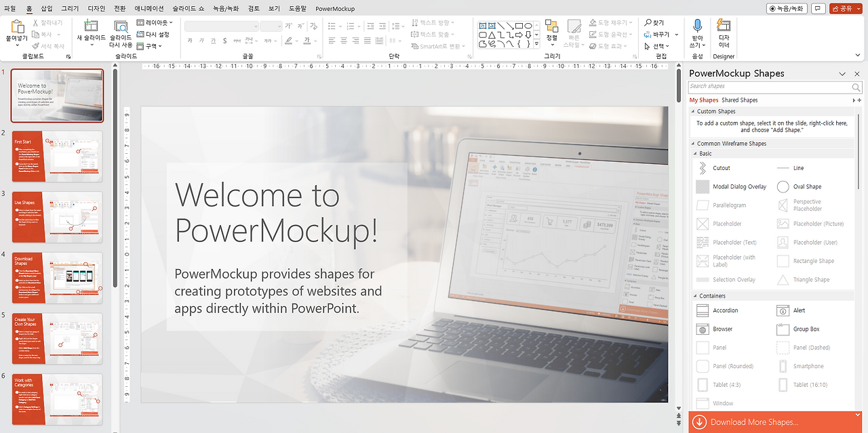Toggle bold formatting in the font group

[190, 41]
